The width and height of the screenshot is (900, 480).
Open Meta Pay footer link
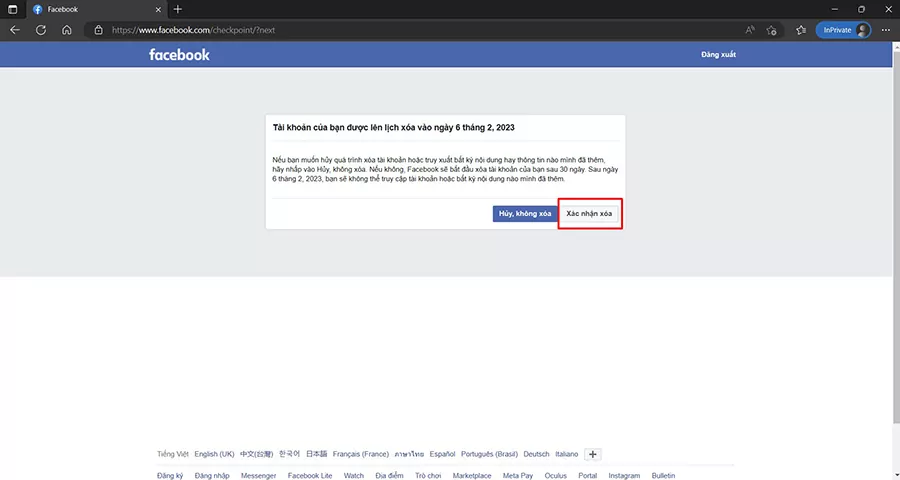(518, 475)
